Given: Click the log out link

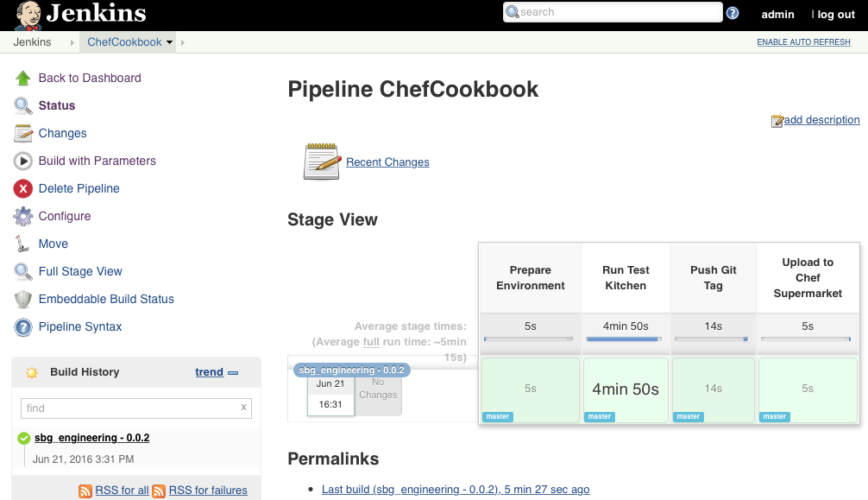Looking at the screenshot, I should coord(836,15).
